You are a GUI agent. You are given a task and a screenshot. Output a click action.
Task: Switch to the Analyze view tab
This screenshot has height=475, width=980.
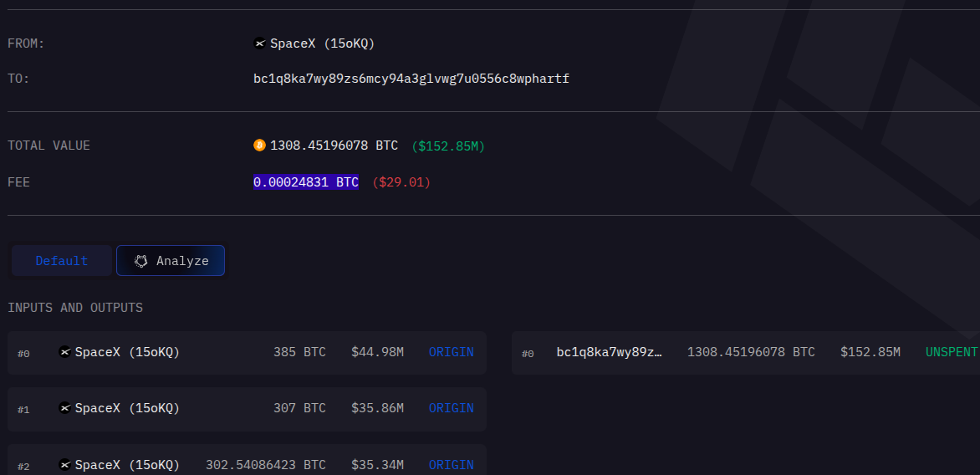click(x=171, y=261)
